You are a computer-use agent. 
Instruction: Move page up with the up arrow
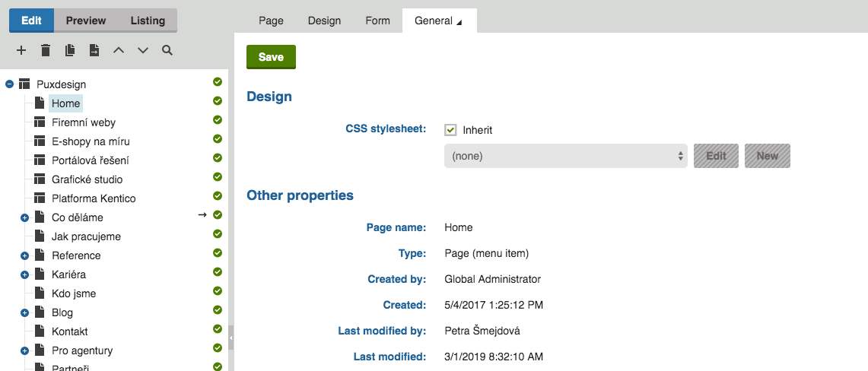click(118, 51)
